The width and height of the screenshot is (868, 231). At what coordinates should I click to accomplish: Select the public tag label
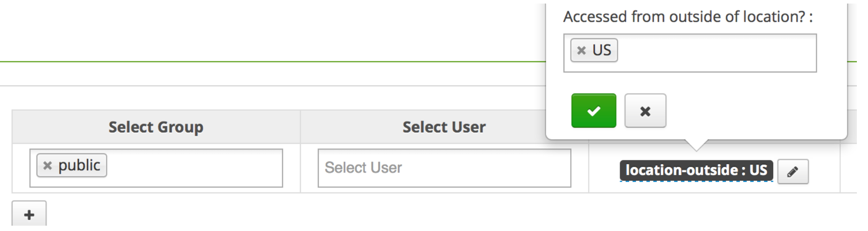coord(79,165)
